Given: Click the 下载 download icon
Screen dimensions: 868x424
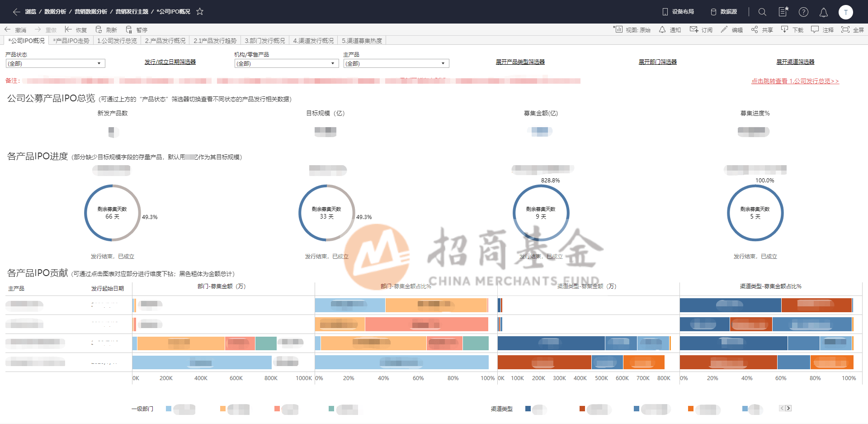Looking at the screenshot, I should pos(785,30).
